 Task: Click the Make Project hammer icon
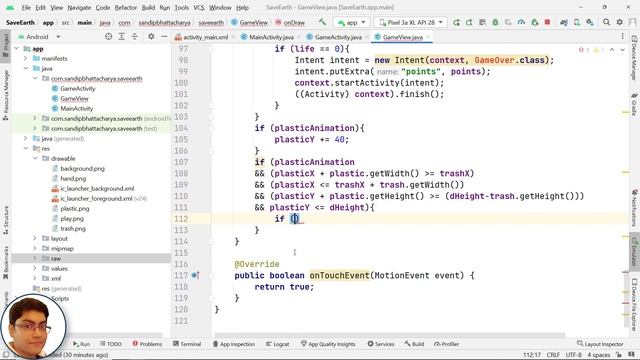(322, 22)
